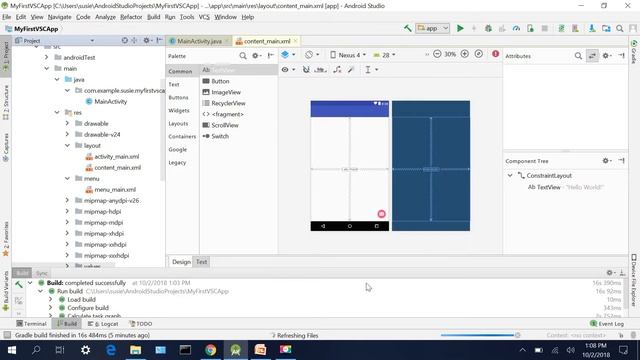Select MainActivity in project tree
This screenshot has height=360, width=640.
coord(106,101)
